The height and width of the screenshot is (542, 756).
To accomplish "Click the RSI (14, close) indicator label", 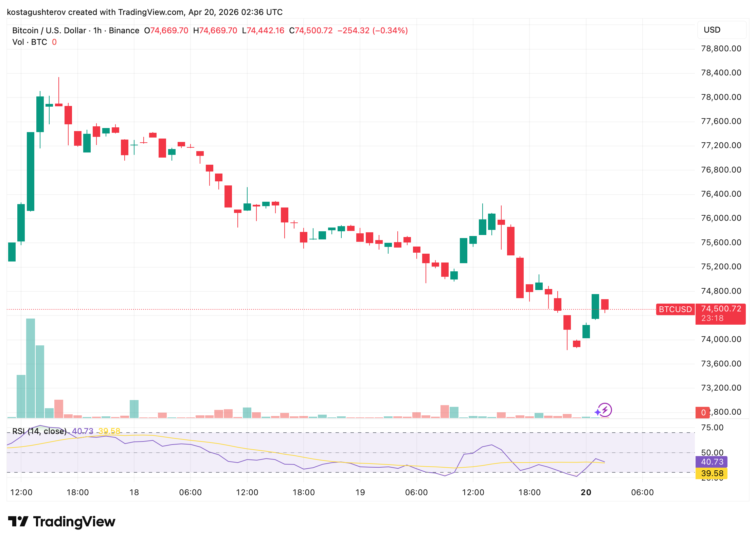I will point(39,431).
